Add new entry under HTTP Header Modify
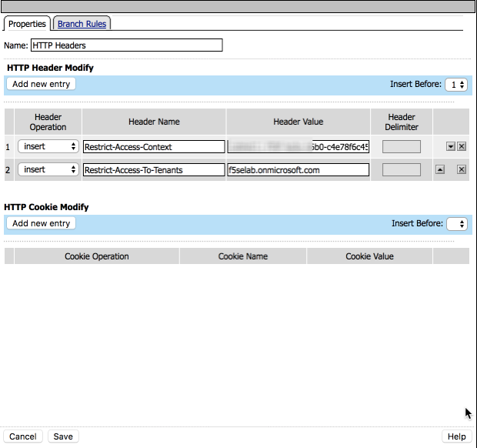The height and width of the screenshot is (448, 477). coord(42,84)
